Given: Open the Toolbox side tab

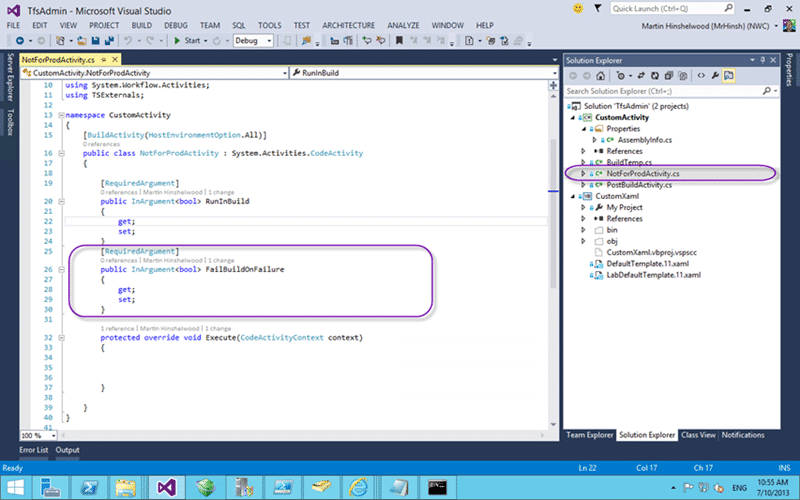Looking at the screenshot, I should tap(10, 122).
